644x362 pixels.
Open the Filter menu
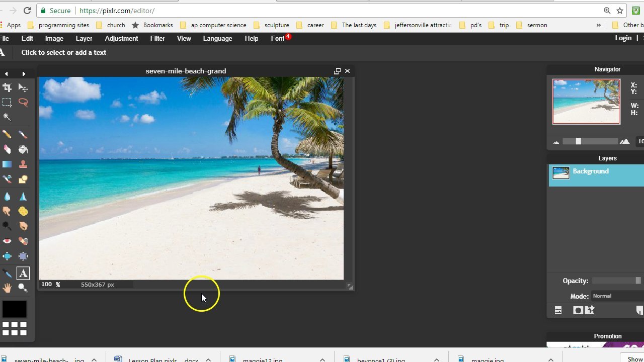tap(157, 38)
